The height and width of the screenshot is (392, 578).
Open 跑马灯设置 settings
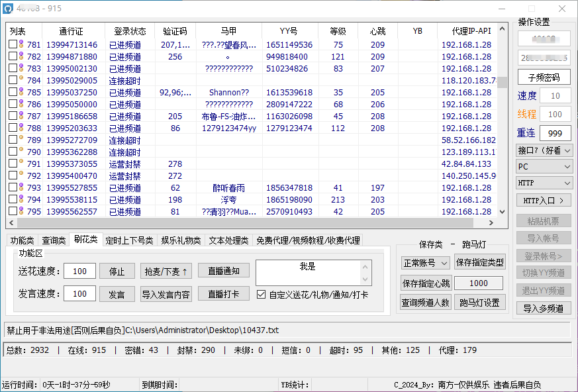point(479,303)
